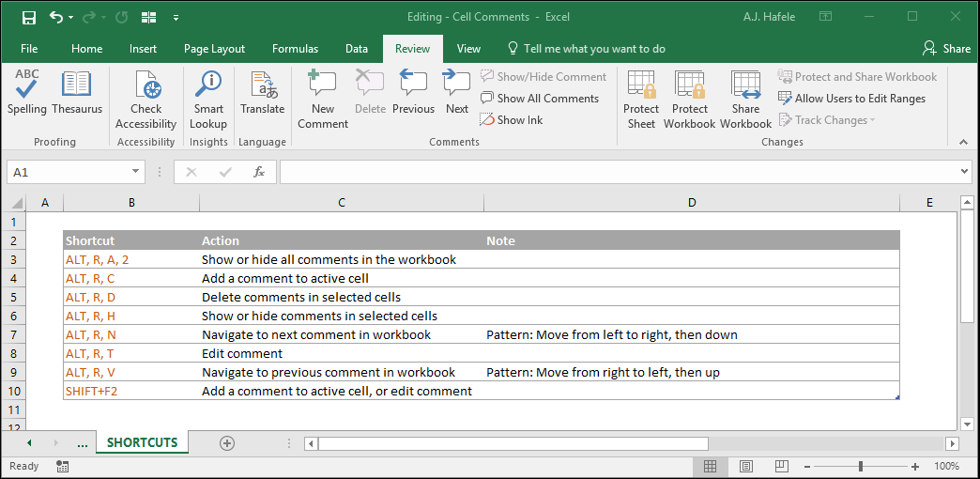Click the touch/mouse mode icon
The image size is (980, 479).
[x=148, y=18]
